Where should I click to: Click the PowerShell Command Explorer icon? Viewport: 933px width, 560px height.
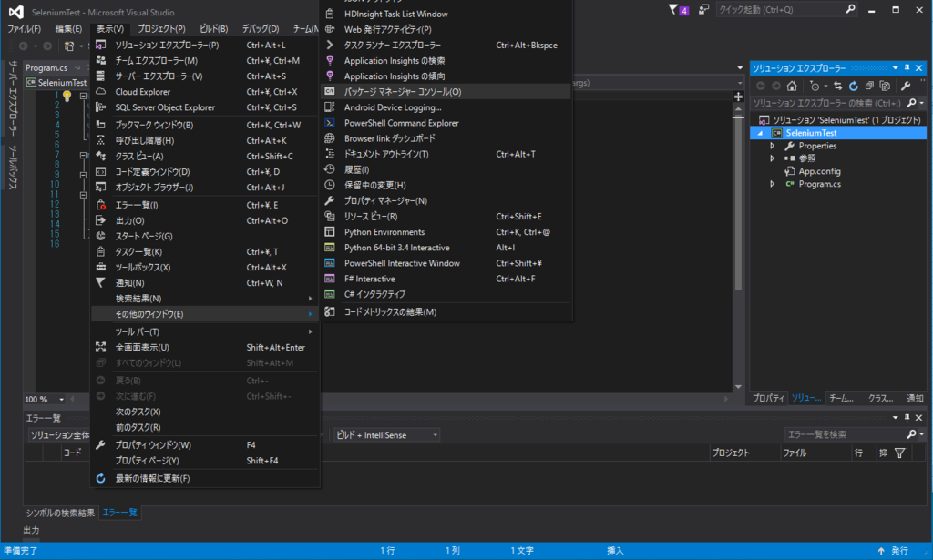click(x=330, y=122)
